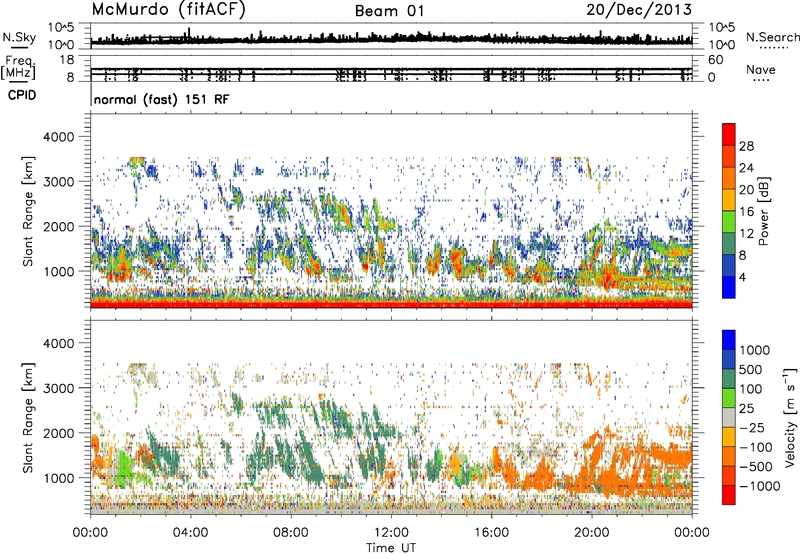Screen dimensions: 800x554
Task: Click the "60" Nave axis tick label
Action: [715, 60]
